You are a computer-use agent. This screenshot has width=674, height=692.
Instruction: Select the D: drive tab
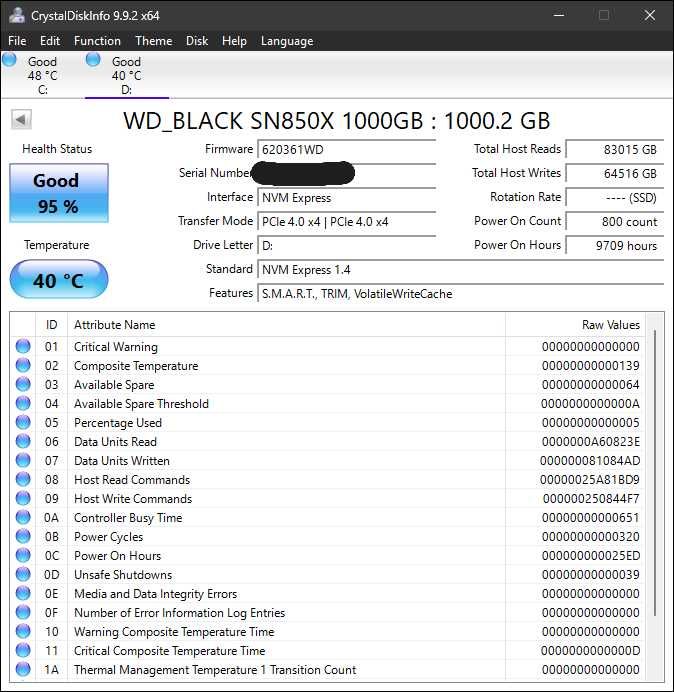[127, 75]
